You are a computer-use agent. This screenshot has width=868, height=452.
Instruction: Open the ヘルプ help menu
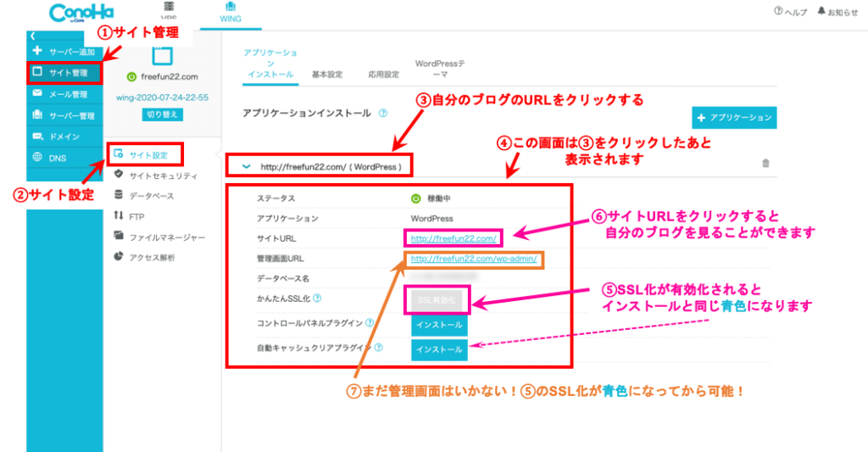pyautogui.click(x=790, y=12)
